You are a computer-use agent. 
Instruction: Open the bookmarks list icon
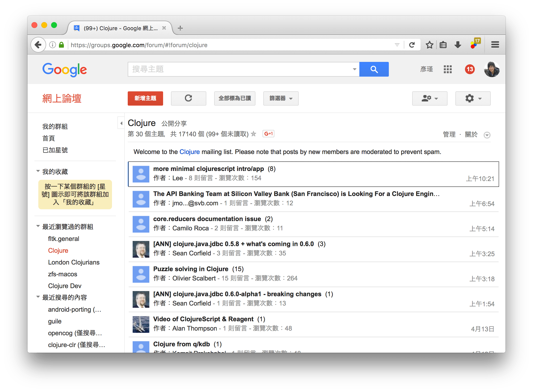pos(443,45)
